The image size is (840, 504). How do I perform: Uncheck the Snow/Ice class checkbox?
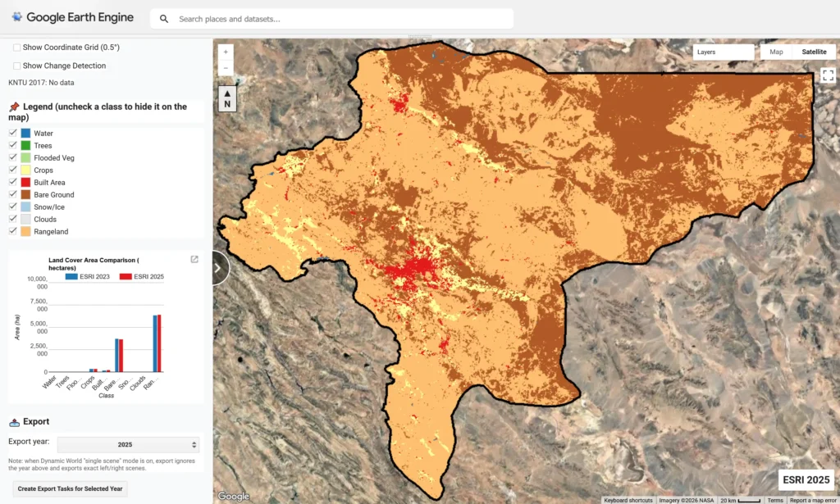[x=13, y=207]
